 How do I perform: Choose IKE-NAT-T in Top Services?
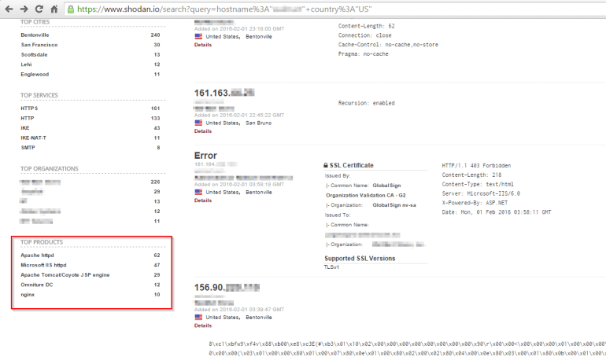34,138
